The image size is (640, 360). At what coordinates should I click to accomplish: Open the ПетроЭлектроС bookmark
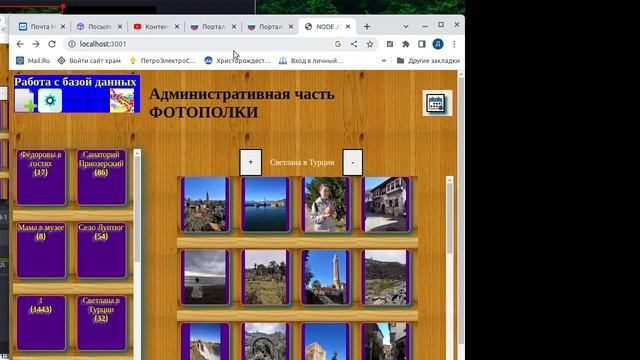(162, 60)
